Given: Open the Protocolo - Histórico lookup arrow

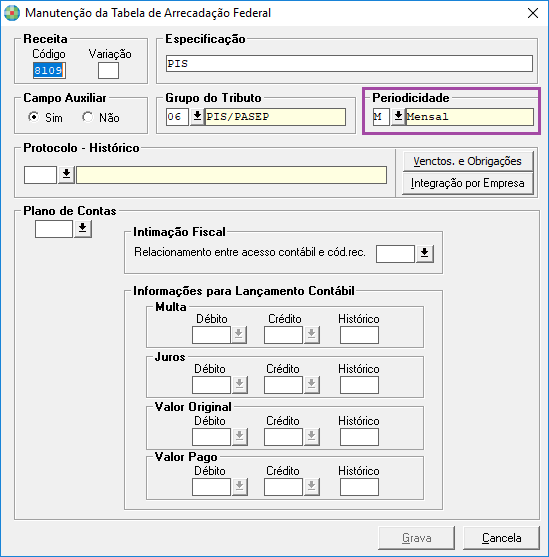Looking at the screenshot, I should pyautogui.click(x=66, y=175).
